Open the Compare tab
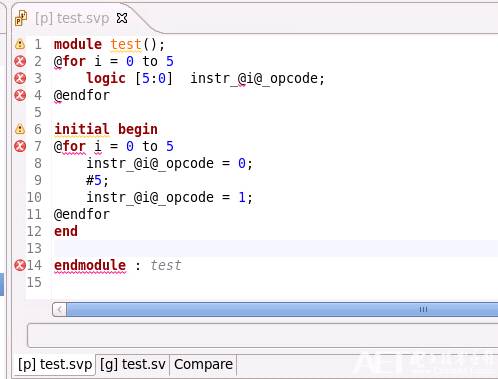Screen dimensions: 498x379 (x=203, y=364)
